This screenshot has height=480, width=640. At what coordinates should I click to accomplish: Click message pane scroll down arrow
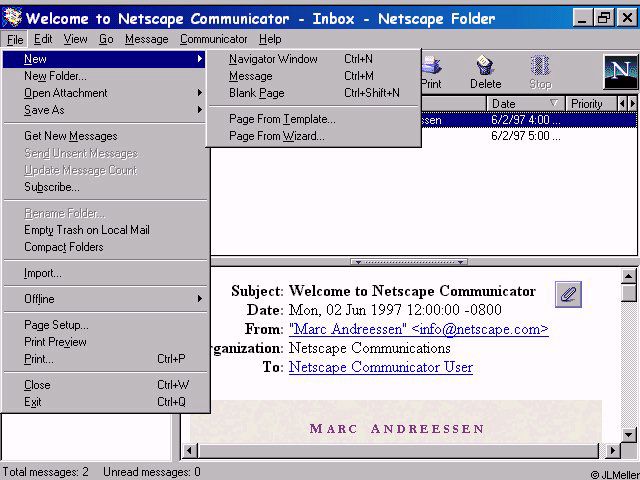629,434
